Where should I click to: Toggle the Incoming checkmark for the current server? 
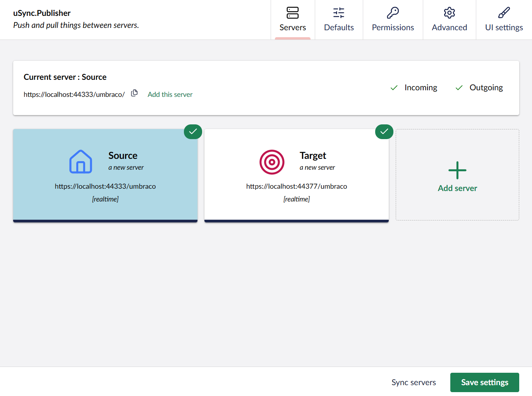point(394,88)
